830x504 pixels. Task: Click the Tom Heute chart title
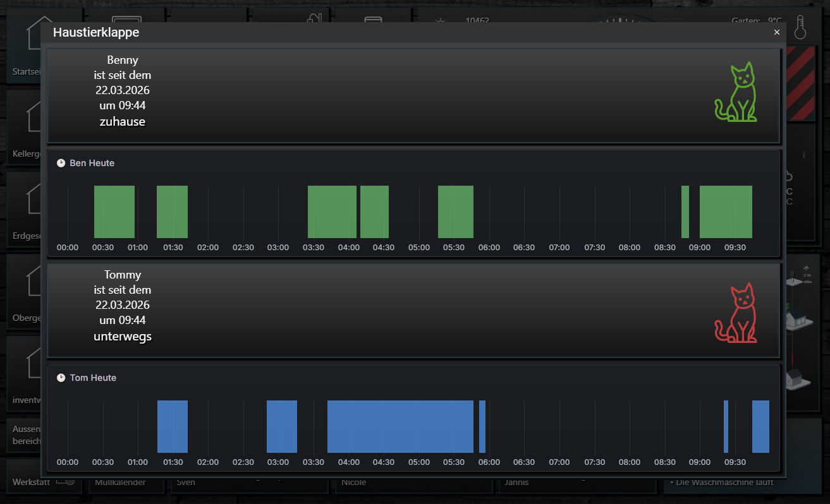coord(93,378)
